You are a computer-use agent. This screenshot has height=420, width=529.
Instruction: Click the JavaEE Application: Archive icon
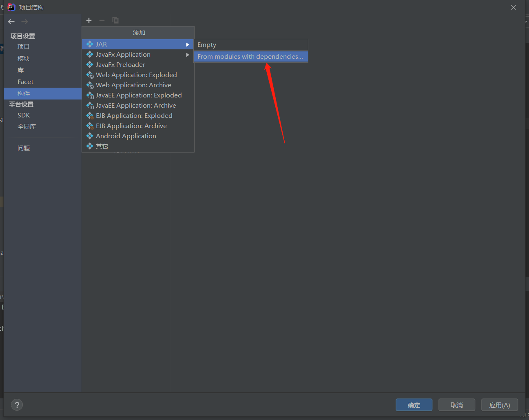pyautogui.click(x=90, y=106)
